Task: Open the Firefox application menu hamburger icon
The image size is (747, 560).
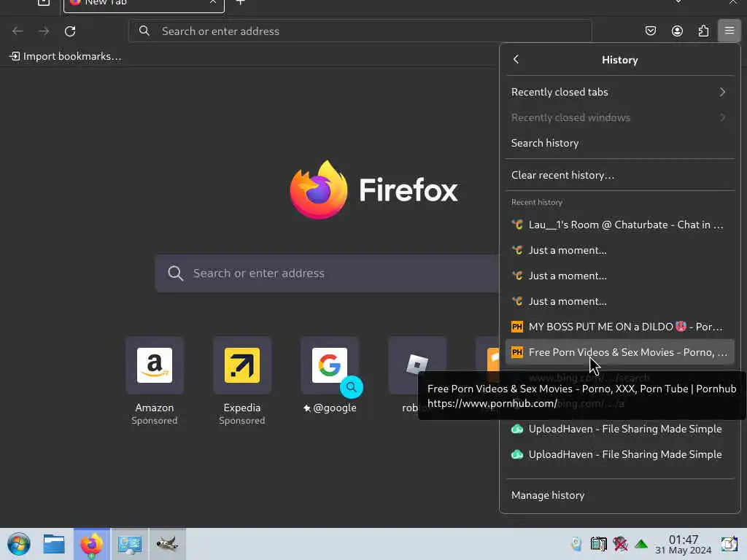Action: pyautogui.click(x=729, y=31)
